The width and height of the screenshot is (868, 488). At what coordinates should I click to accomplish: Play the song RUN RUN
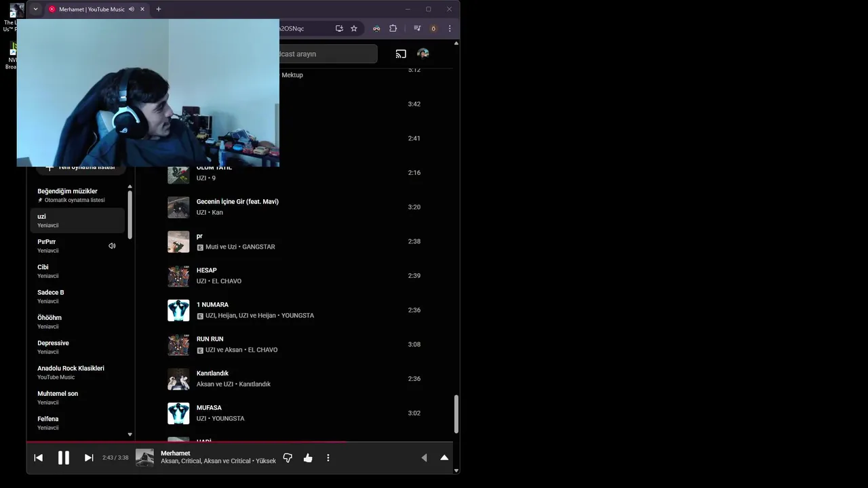(210, 339)
